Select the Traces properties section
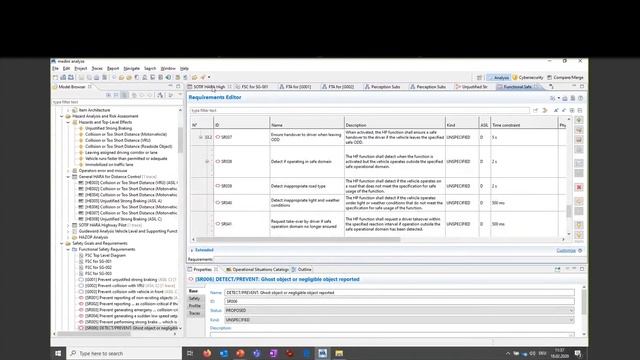Screen dimensions: 640x360 point(195,313)
